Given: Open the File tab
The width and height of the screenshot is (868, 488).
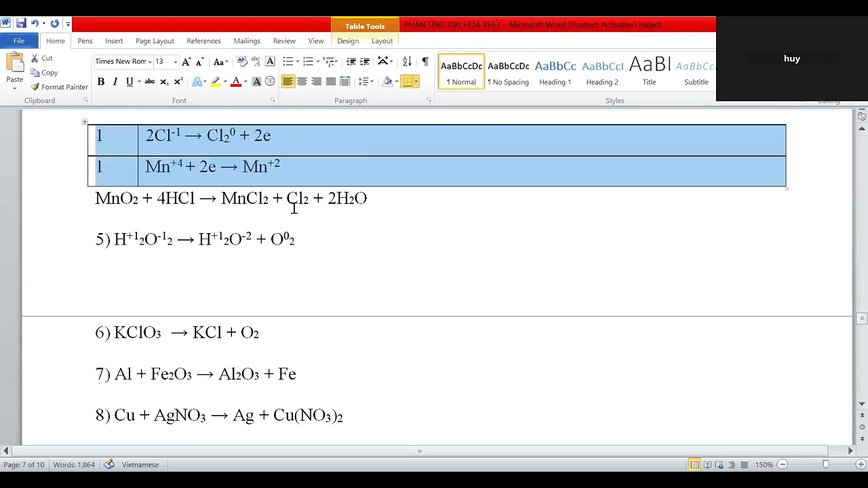Looking at the screenshot, I should coord(19,41).
